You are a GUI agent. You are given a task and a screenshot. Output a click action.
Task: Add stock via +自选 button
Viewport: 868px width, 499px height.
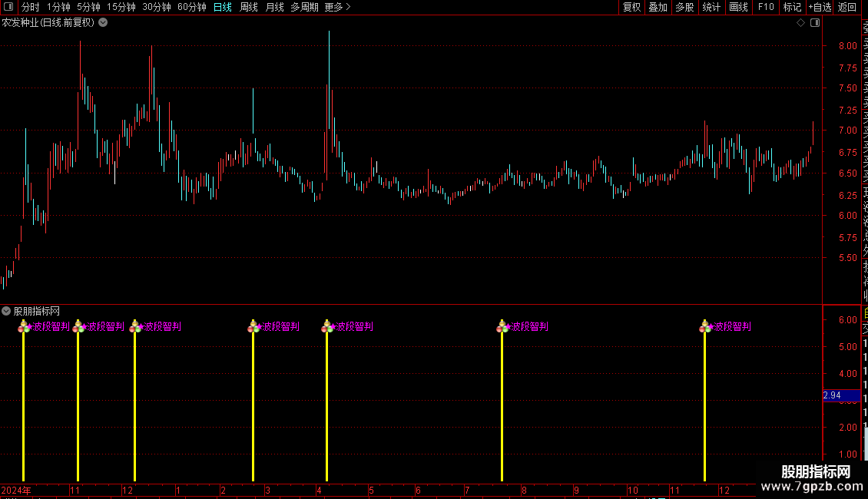[x=820, y=7]
